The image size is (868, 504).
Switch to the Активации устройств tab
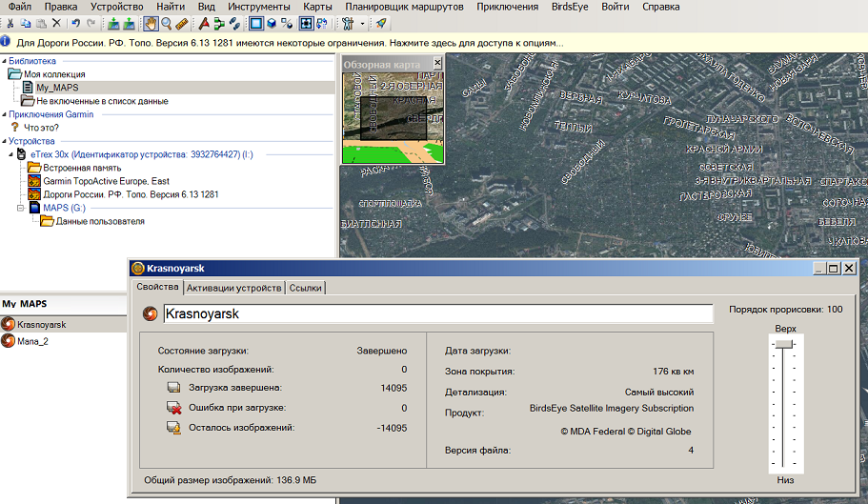[x=233, y=288]
